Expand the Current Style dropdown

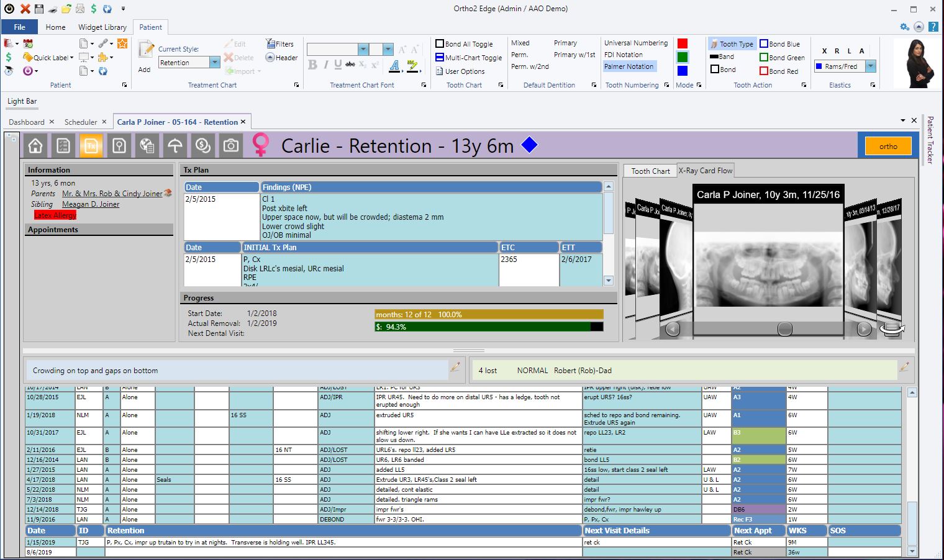214,63
